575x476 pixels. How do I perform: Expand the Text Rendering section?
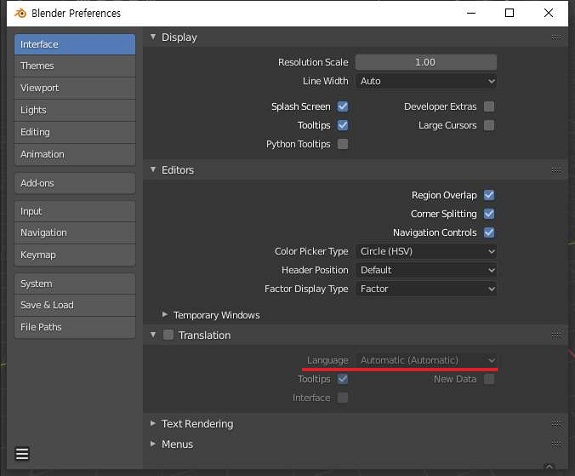click(153, 424)
